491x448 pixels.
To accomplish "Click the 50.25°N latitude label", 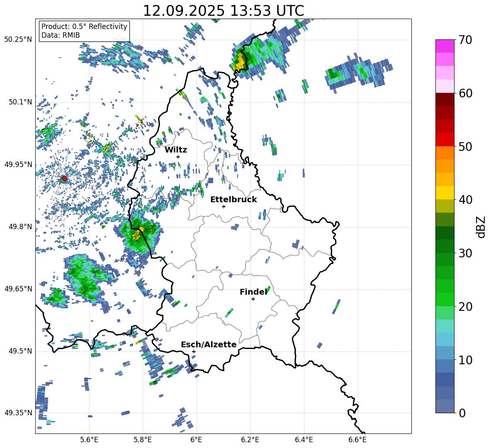I will click(18, 40).
